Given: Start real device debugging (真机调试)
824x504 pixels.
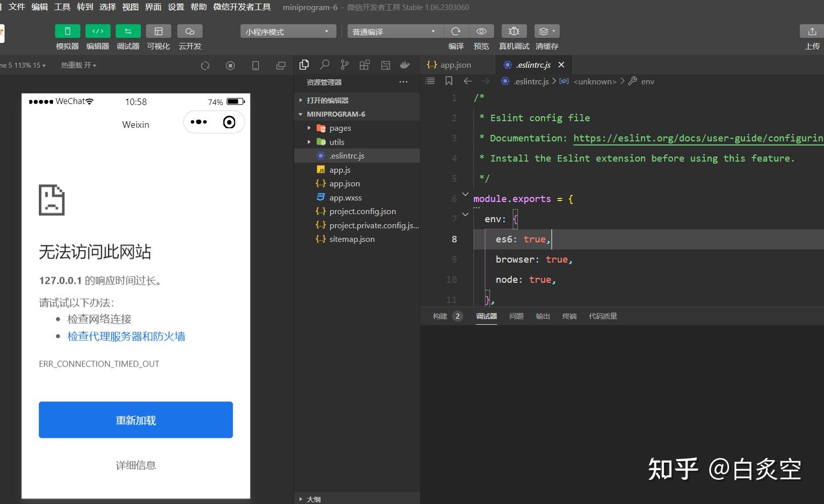Looking at the screenshot, I should coord(514,31).
